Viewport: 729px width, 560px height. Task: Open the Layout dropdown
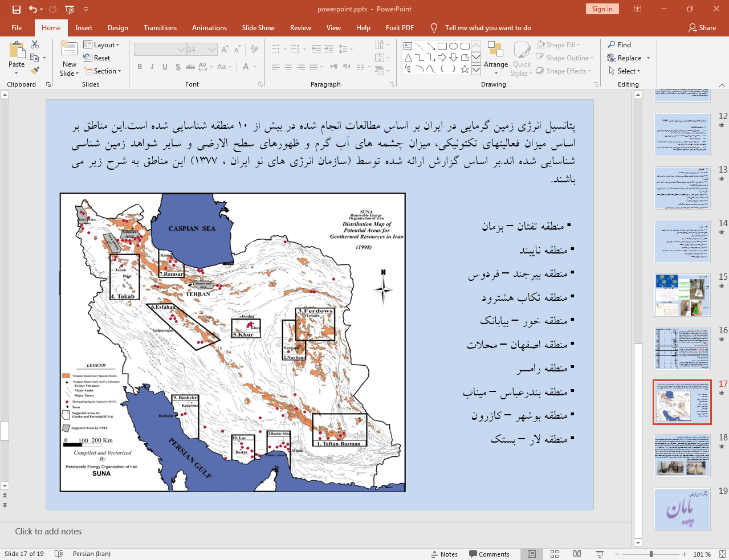point(101,44)
